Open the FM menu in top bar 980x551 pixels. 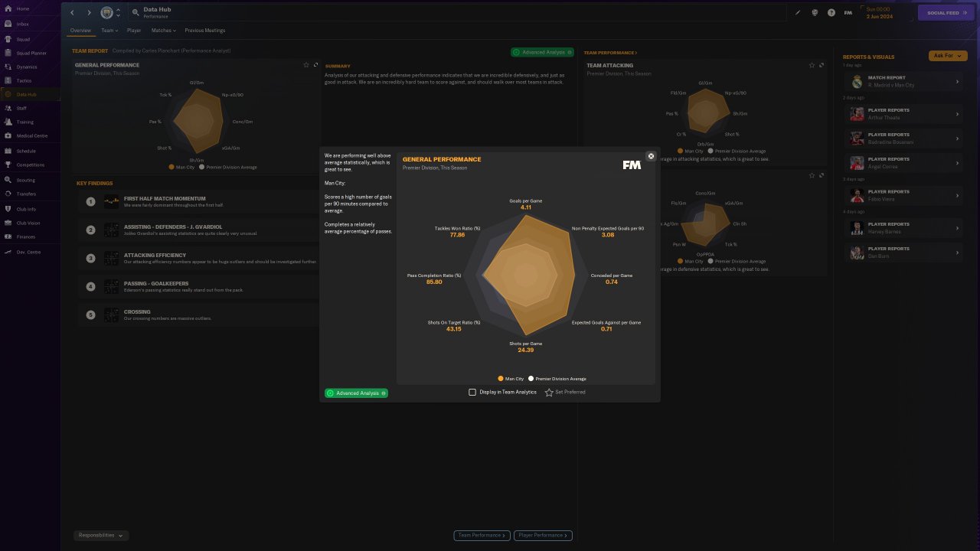tap(848, 12)
